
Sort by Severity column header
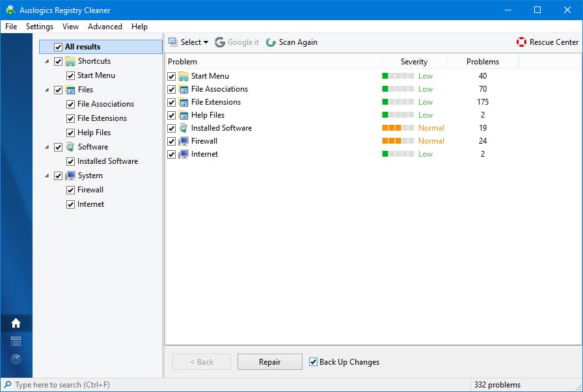tap(414, 62)
